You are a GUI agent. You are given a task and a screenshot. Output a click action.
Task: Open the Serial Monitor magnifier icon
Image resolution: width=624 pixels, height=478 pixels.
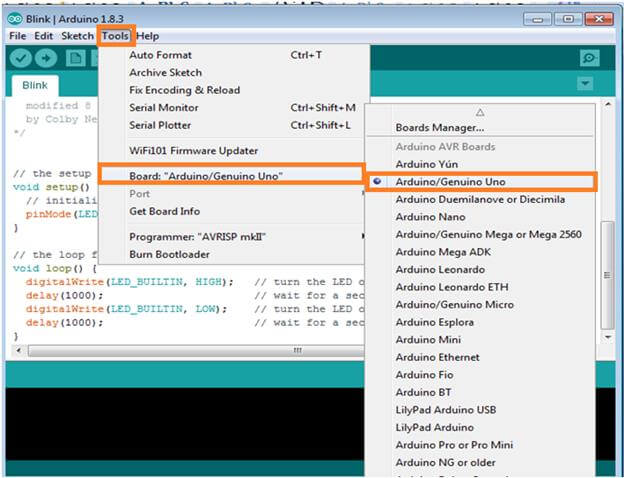(589, 59)
